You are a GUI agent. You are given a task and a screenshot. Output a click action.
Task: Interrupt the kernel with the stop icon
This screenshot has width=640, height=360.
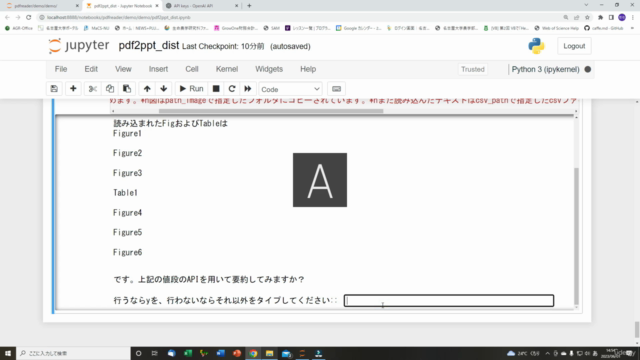coord(216,89)
